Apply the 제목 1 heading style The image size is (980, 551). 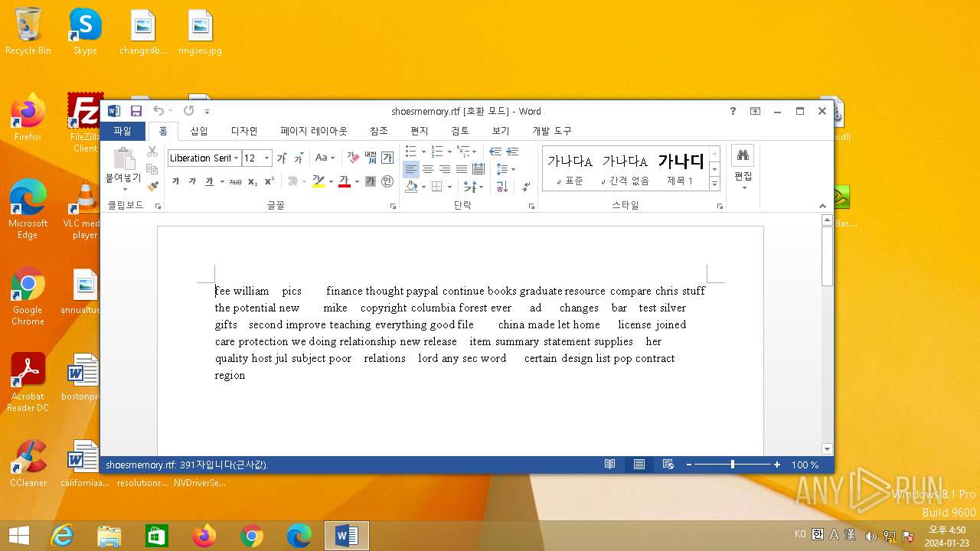(x=681, y=168)
